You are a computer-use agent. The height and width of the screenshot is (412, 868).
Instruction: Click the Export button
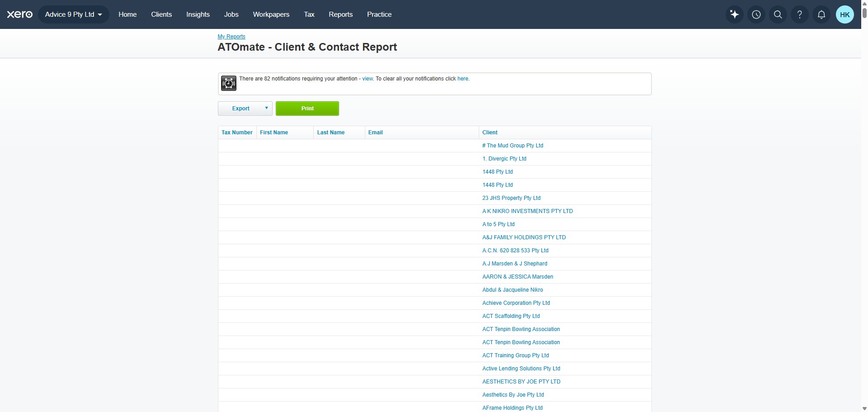pyautogui.click(x=241, y=109)
